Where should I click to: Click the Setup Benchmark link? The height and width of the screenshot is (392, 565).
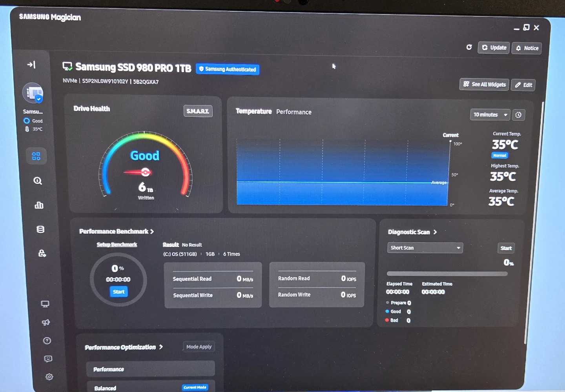(117, 245)
